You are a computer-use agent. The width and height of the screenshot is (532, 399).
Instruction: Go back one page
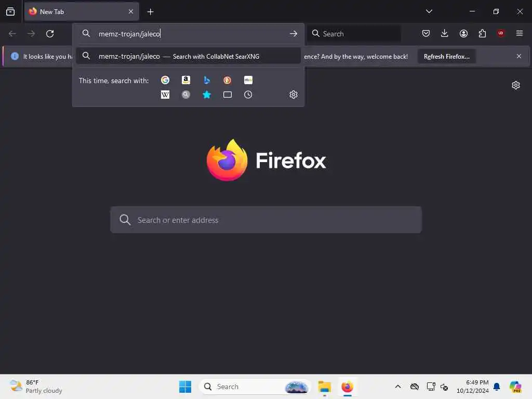(12, 34)
